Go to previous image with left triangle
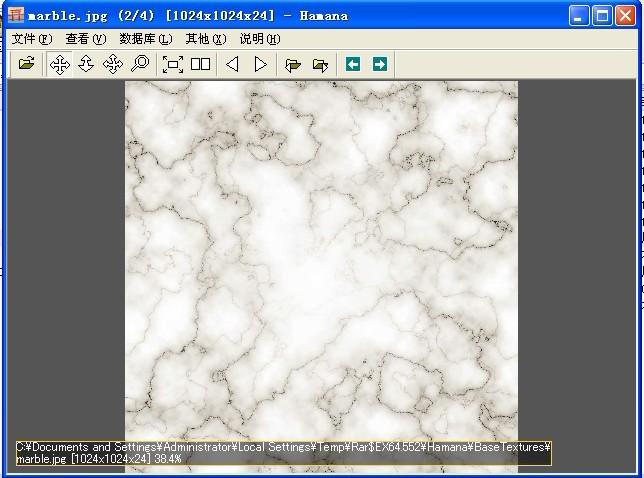The width and height of the screenshot is (644, 478). tap(232, 64)
